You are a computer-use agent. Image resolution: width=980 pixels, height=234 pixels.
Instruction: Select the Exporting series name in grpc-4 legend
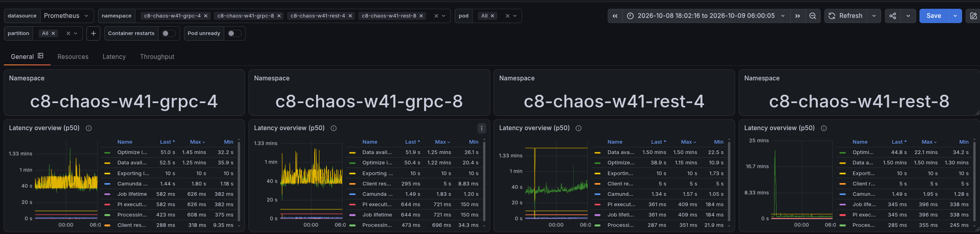(133, 174)
